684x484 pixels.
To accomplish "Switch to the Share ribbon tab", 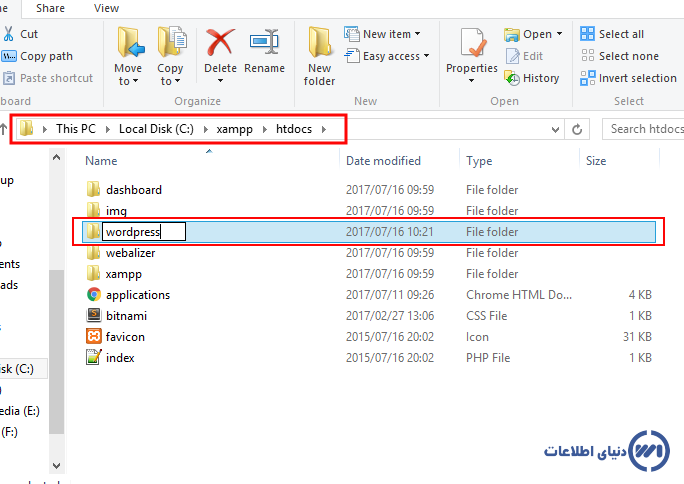I will [x=50, y=8].
